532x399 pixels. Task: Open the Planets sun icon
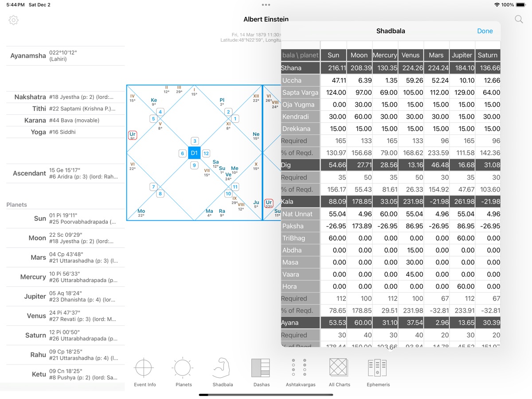pyautogui.click(x=183, y=368)
